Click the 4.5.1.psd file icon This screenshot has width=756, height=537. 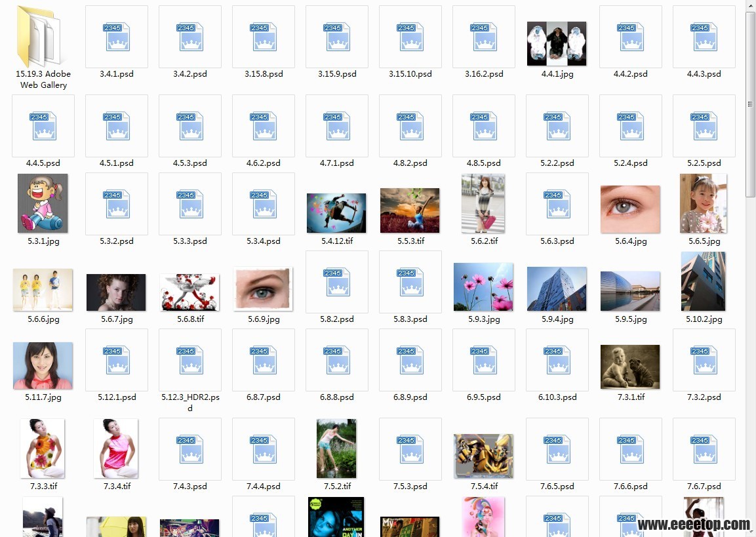click(x=117, y=126)
